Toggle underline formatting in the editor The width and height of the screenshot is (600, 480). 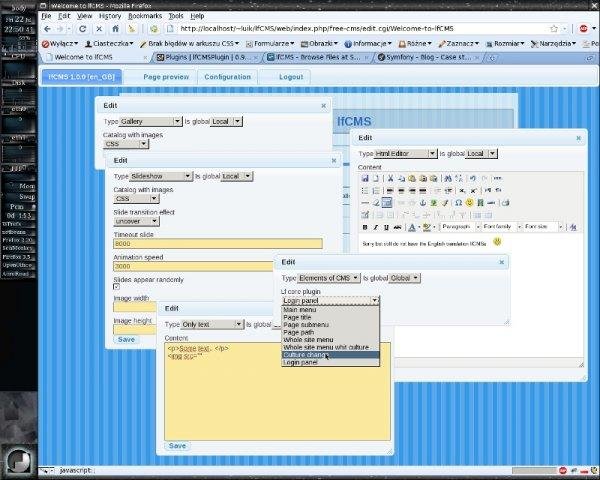coord(386,227)
